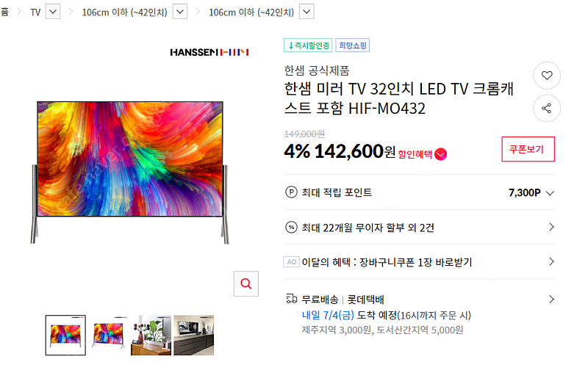Image resolution: width=588 pixels, height=370 pixels.
Task: Click the red 할인혜택 down-arrow circle icon
Action: [x=440, y=154]
